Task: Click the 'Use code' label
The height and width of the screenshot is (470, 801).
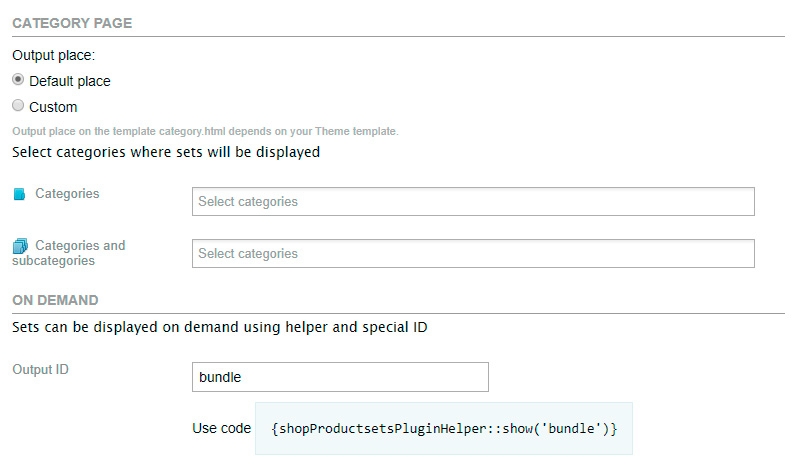Action: tap(221, 429)
